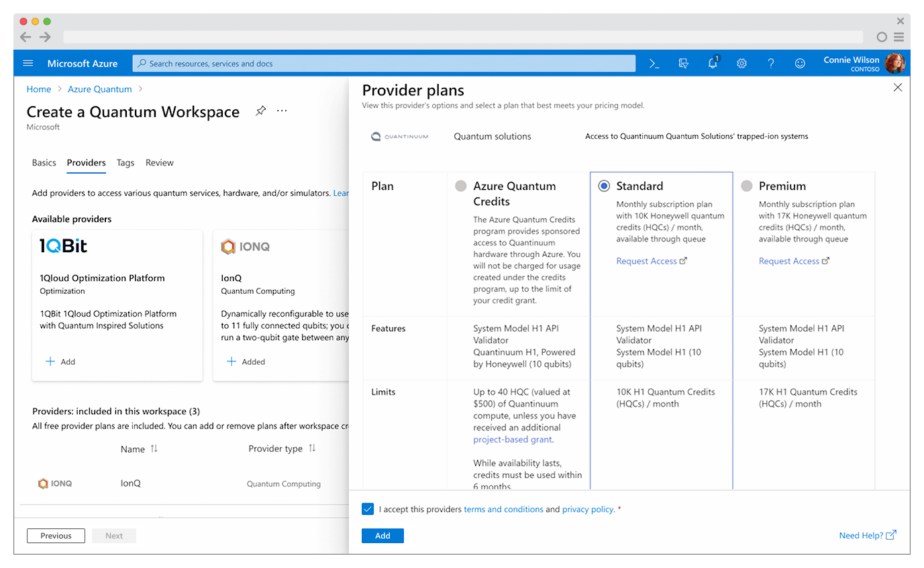Click Request Access under the Standard plan
The image size is (924, 568).
tap(647, 260)
